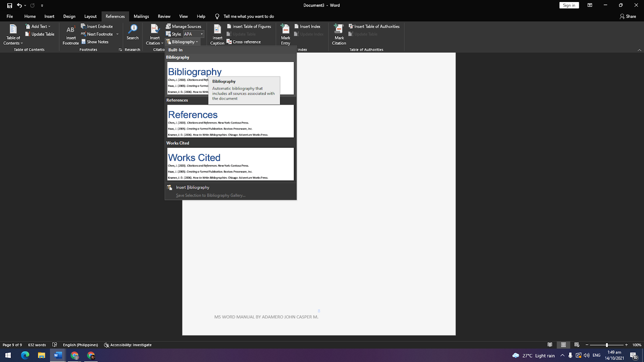Viewport: 644px width, 362px height.
Task: Click Update Table in Table of Contents group
Action: coord(40,34)
